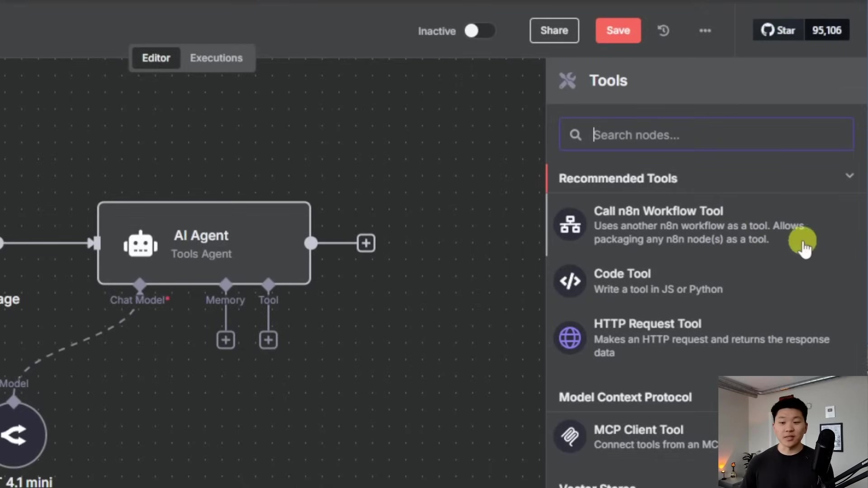Select the HTTP Request Tool globe icon
Image resolution: width=868 pixels, height=488 pixels.
click(x=570, y=338)
